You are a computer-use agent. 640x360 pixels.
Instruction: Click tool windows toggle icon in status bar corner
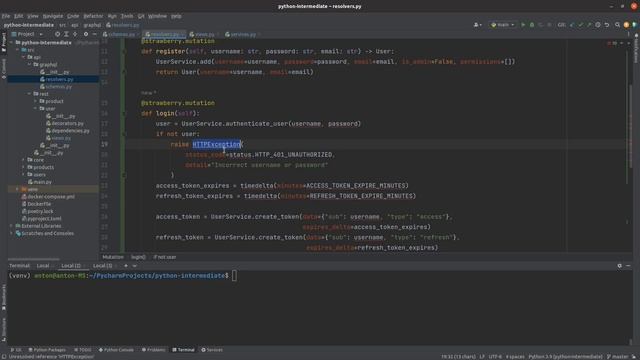(4, 356)
